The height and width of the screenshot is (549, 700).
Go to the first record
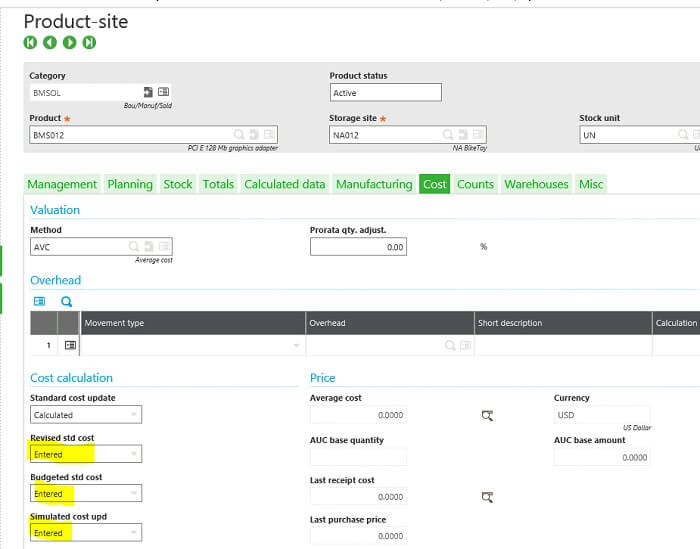coord(30,42)
